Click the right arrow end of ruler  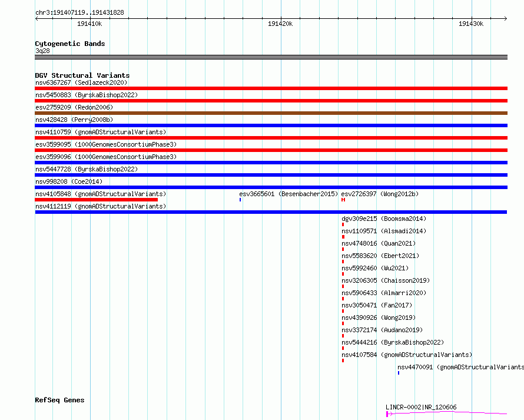click(505, 18)
